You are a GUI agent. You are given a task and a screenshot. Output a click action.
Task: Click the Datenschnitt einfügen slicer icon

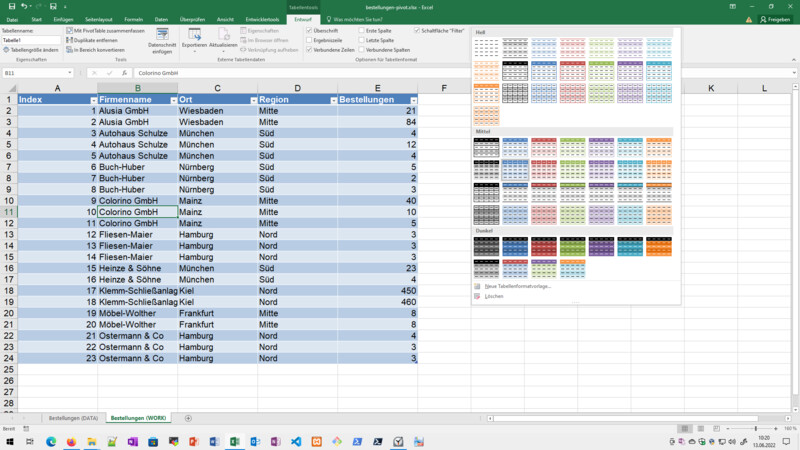162,35
